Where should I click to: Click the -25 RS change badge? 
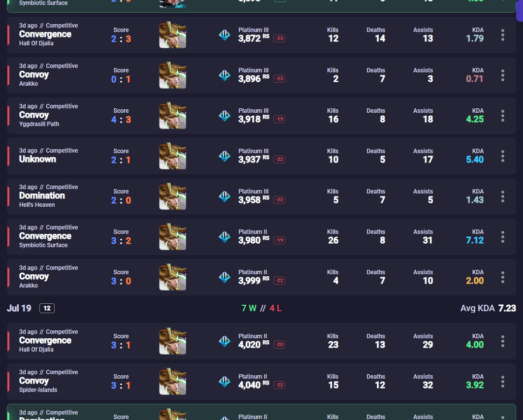pyautogui.click(x=279, y=38)
